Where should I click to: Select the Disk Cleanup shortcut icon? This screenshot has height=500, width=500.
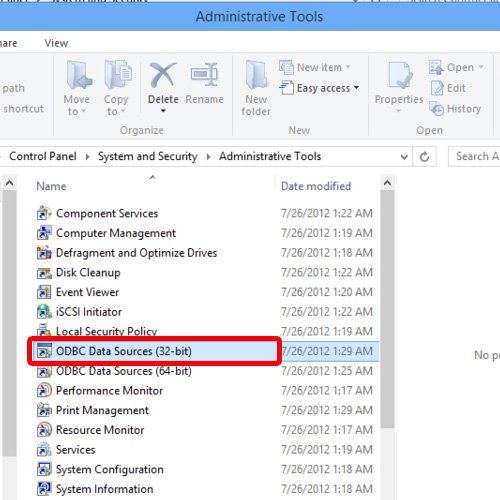click(x=44, y=273)
